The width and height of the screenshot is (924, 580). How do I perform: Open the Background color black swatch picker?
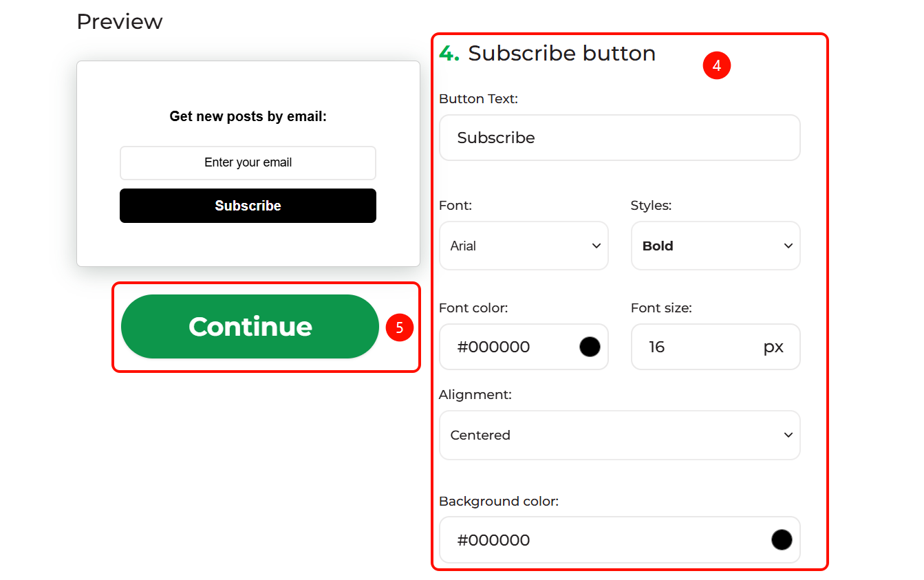[x=782, y=540]
